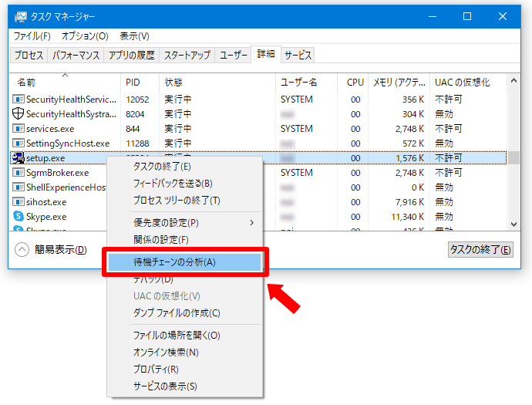532x405 pixels.
Task: Click the services.exe process icon
Action: 19,128
